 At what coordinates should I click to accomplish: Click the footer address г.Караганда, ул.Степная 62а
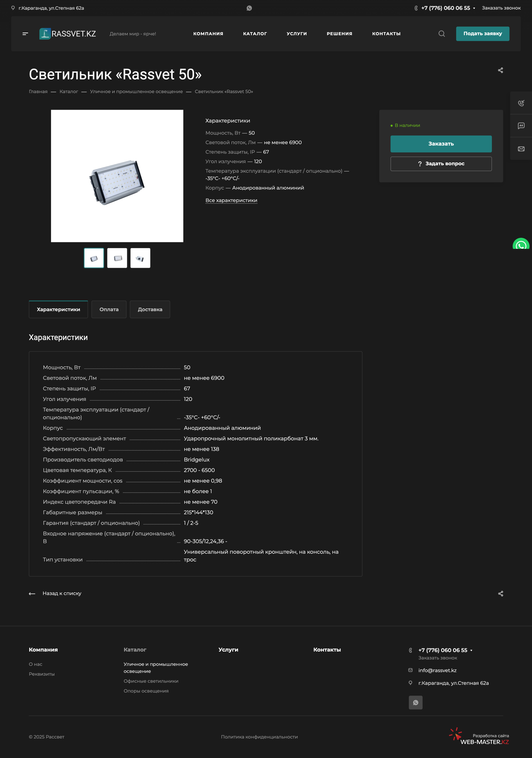[x=453, y=683]
